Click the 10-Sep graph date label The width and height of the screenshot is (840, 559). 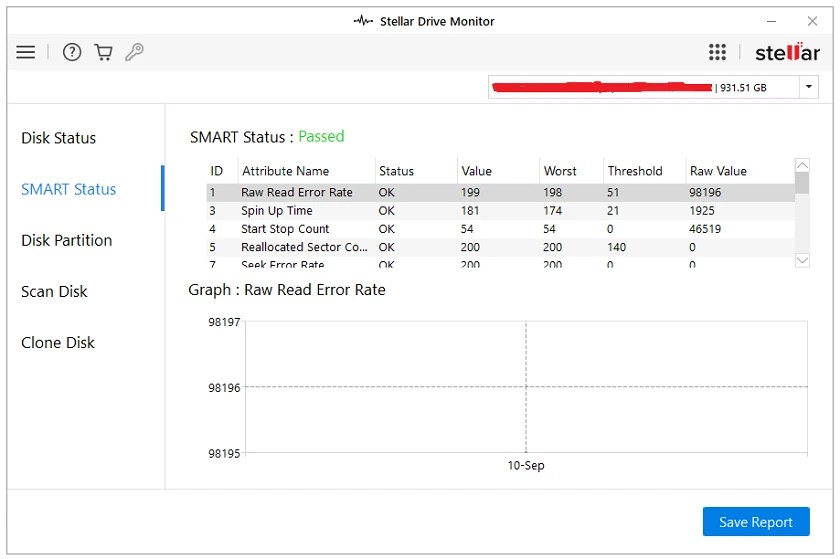[526, 465]
